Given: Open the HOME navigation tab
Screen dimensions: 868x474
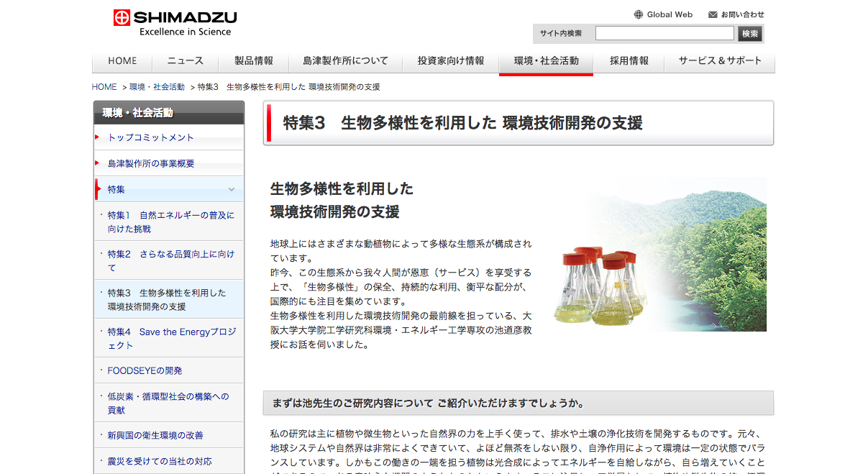Looking at the screenshot, I should click(x=122, y=61).
